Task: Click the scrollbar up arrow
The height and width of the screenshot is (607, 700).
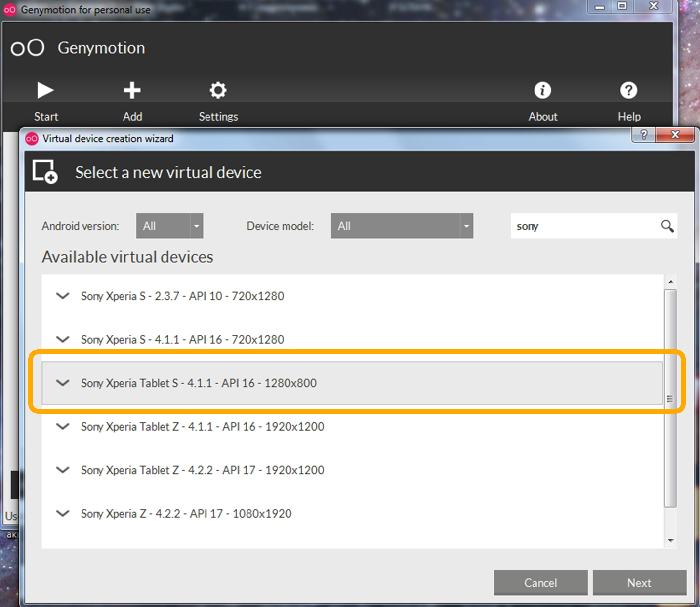Action: (671, 282)
